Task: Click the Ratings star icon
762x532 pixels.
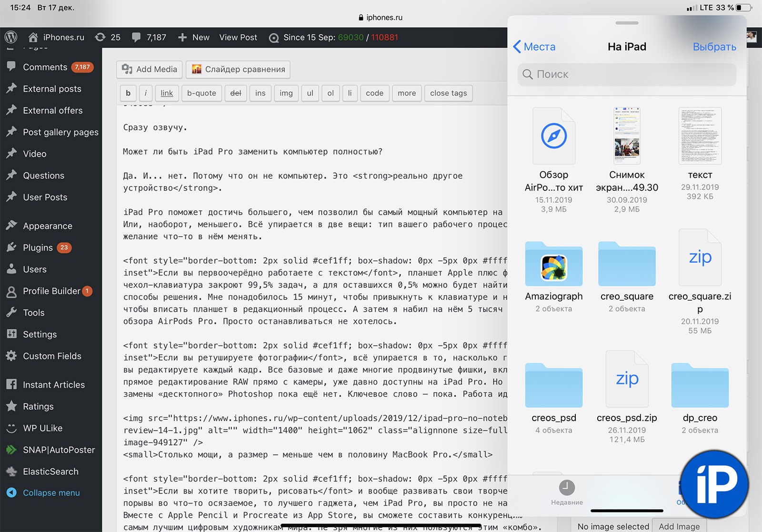Action: pos(11,406)
